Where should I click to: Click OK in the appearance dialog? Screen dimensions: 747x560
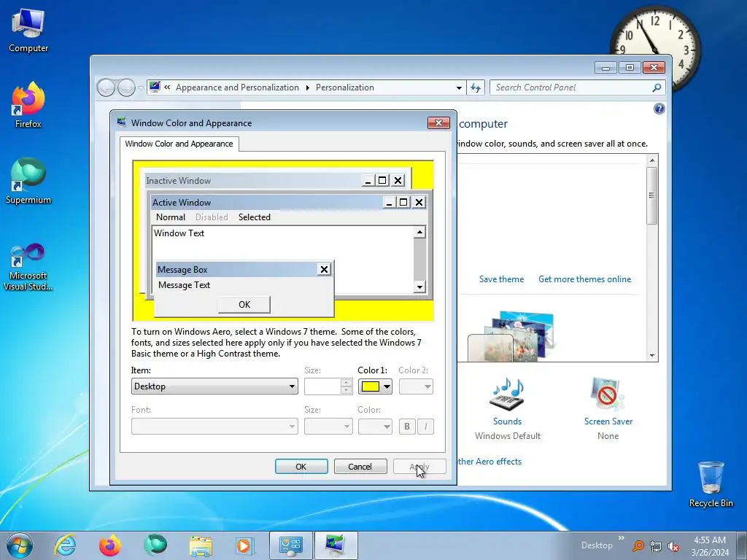301,467
